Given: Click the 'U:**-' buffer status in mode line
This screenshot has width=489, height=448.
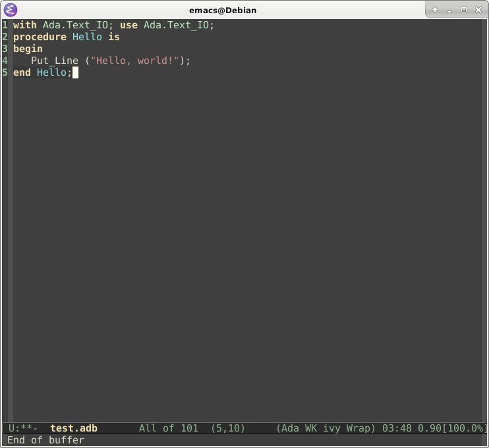Looking at the screenshot, I should tap(23, 428).
